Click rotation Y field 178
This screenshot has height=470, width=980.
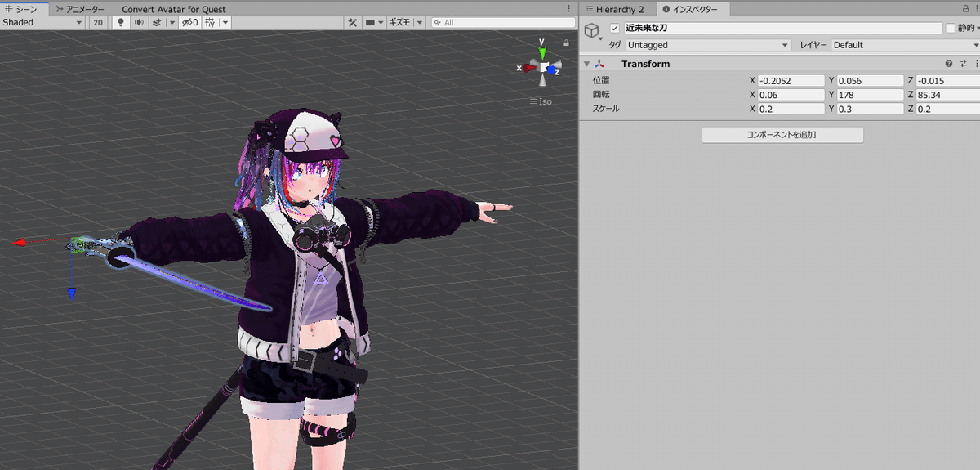870,95
